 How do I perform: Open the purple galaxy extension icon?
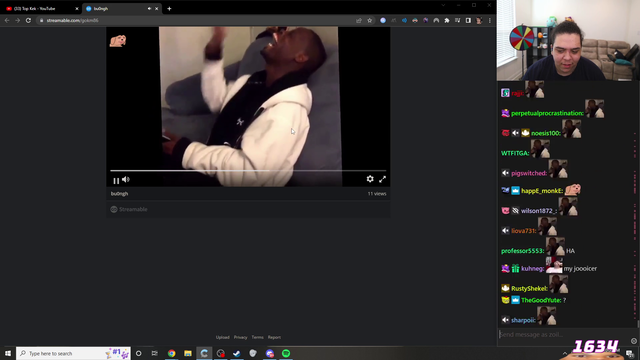click(425, 20)
